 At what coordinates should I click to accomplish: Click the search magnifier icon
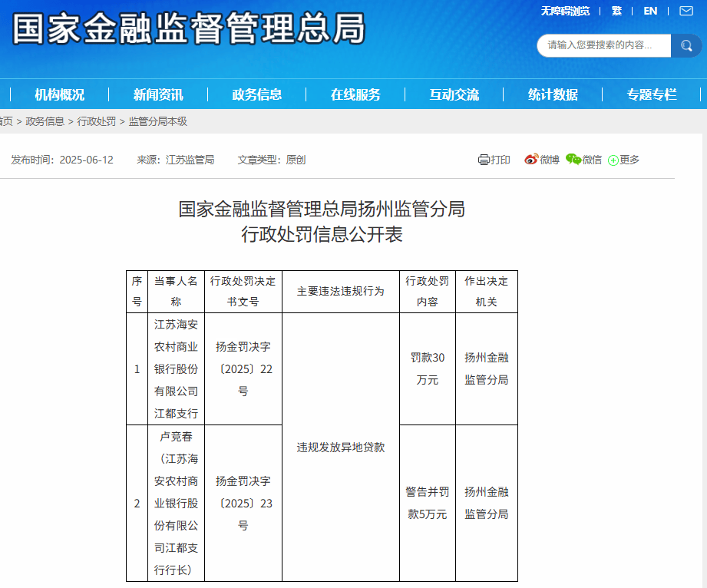pyautogui.click(x=686, y=45)
